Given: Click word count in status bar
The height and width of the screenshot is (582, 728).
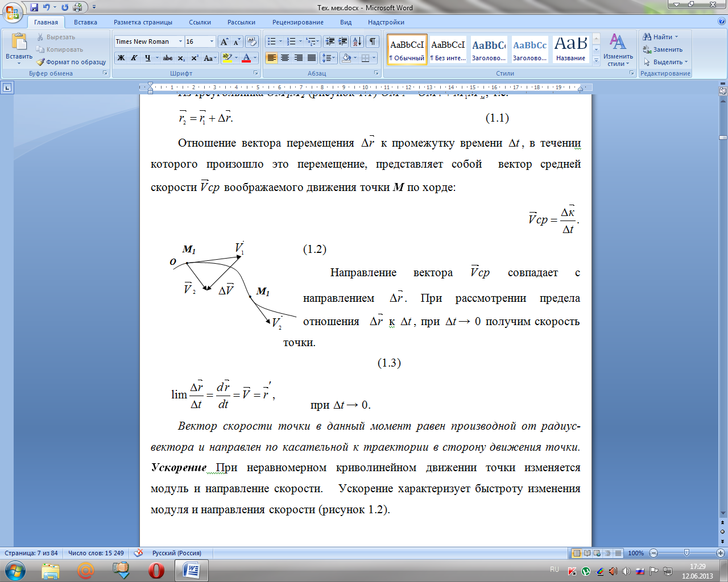Looking at the screenshot, I should (96, 553).
